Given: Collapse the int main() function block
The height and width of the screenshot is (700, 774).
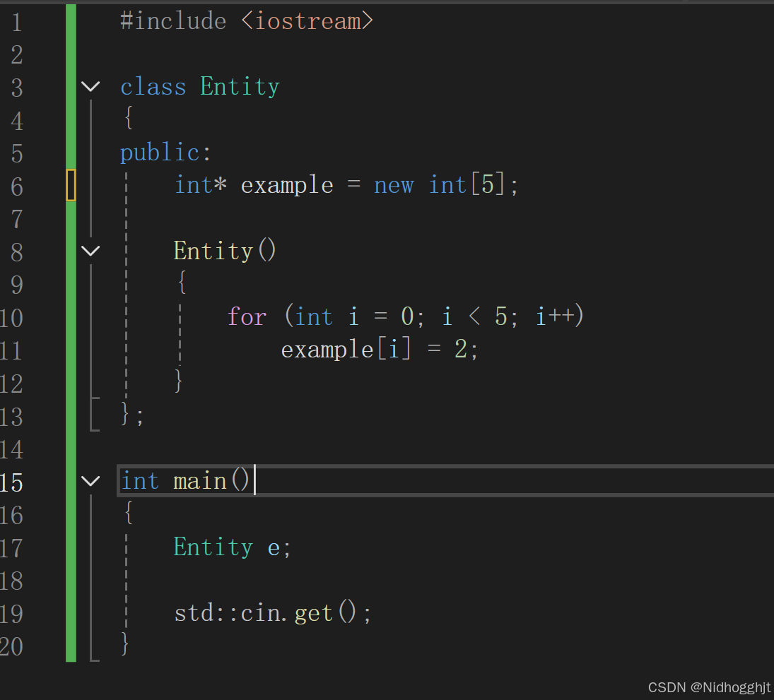Looking at the screenshot, I should pos(90,480).
